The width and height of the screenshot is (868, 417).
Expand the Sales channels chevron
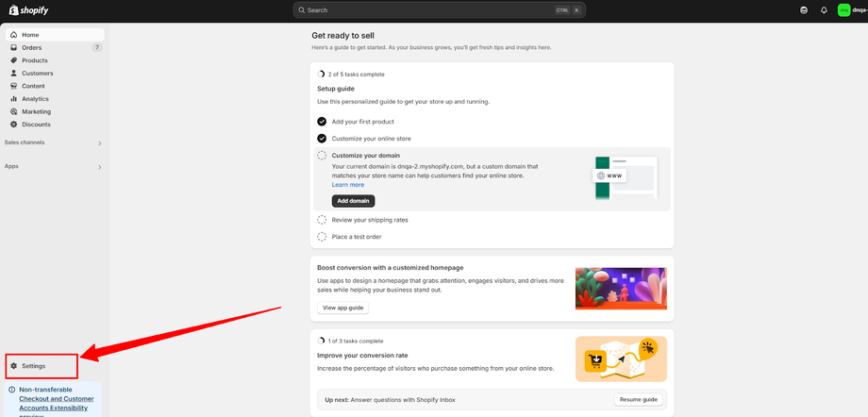(100, 142)
